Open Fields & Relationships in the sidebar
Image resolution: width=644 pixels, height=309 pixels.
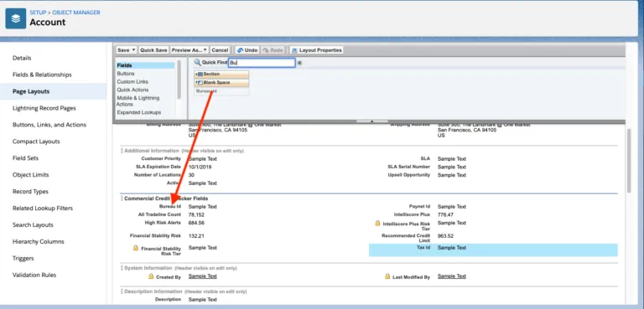42,75
